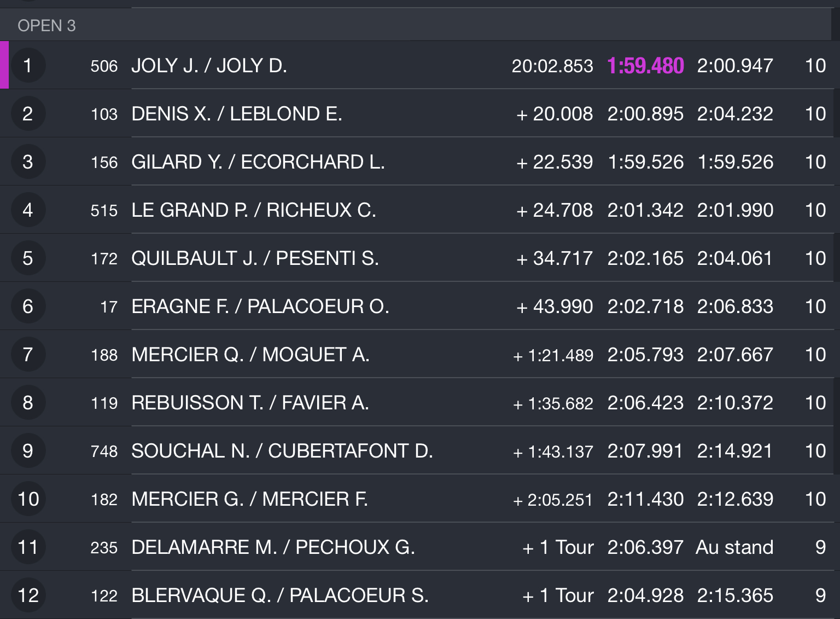Tap the position 11 circle badge
The width and height of the screenshot is (840, 619).
tap(28, 547)
